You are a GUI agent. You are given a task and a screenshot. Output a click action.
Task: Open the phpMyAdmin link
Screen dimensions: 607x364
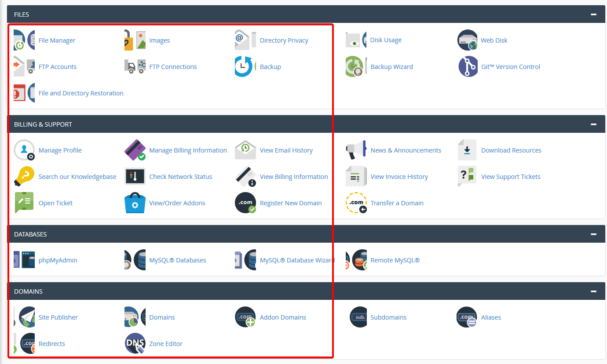58,260
